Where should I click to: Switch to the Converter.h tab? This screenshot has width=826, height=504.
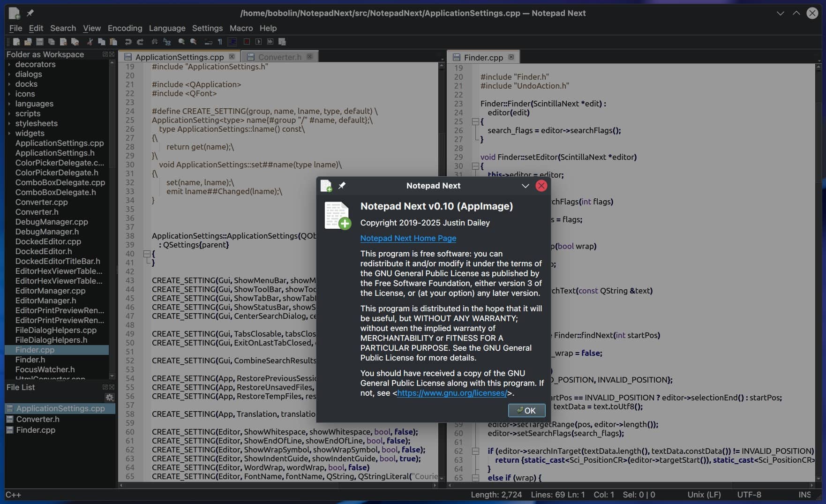(280, 57)
